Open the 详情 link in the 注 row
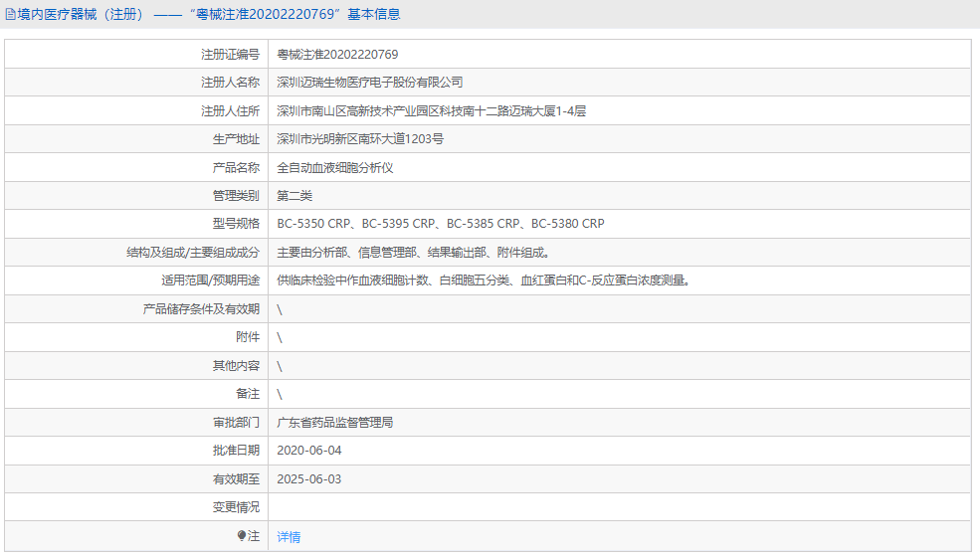980x560 pixels. (289, 537)
